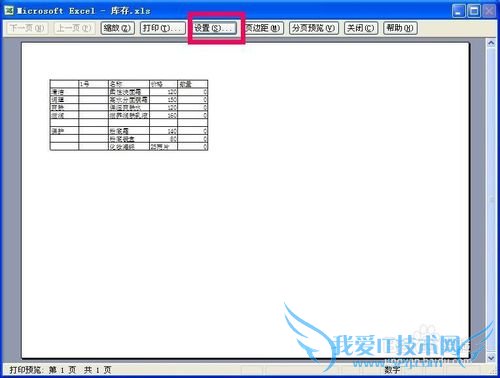This screenshot has width=500, height=378.
Task: Open the 打印(T)... print dialog
Action: click(163, 28)
